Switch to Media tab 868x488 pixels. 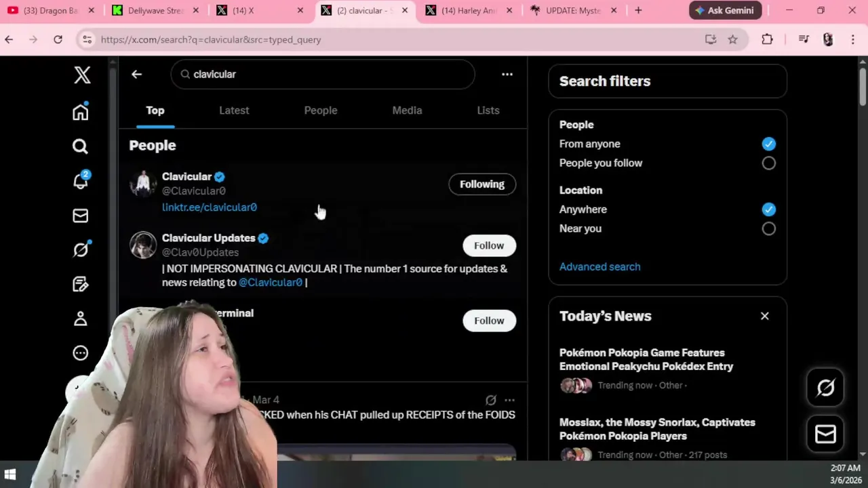tap(407, 110)
